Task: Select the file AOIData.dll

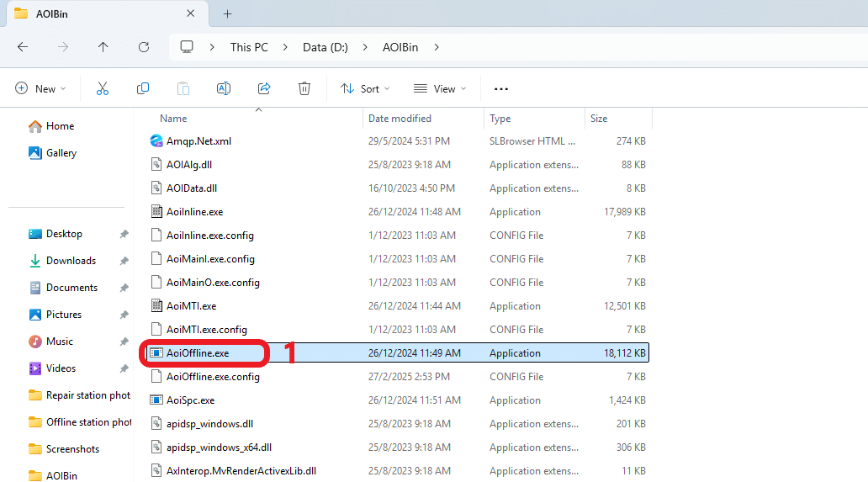Action: [192, 188]
